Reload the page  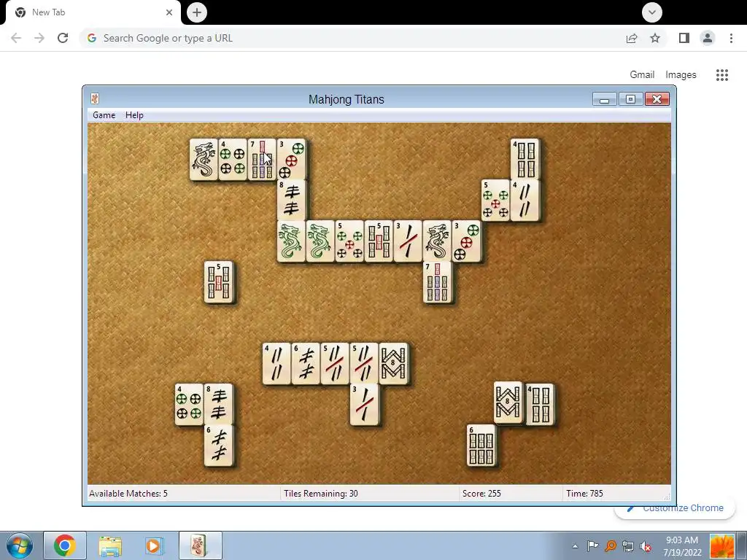pyautogui.click(x=63, y=38)
